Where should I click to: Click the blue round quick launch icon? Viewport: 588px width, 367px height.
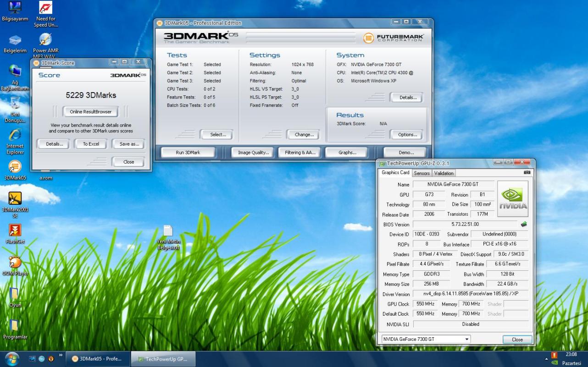(x=42, y=359)
